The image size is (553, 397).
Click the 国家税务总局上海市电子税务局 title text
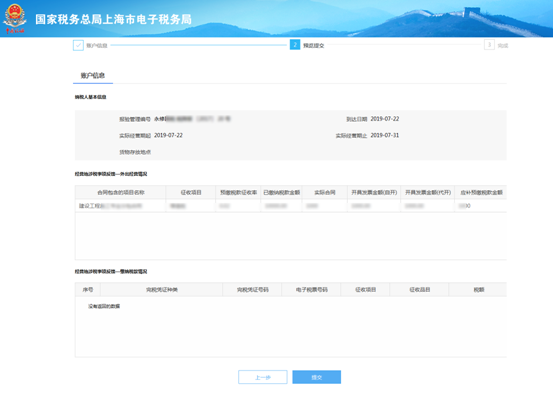point(113,19)
